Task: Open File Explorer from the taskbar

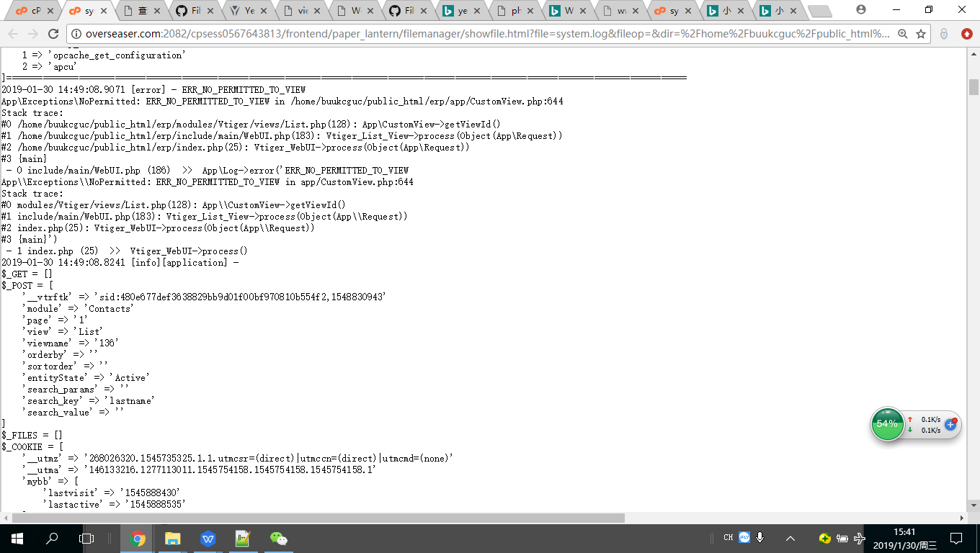Action: [172, 538]
